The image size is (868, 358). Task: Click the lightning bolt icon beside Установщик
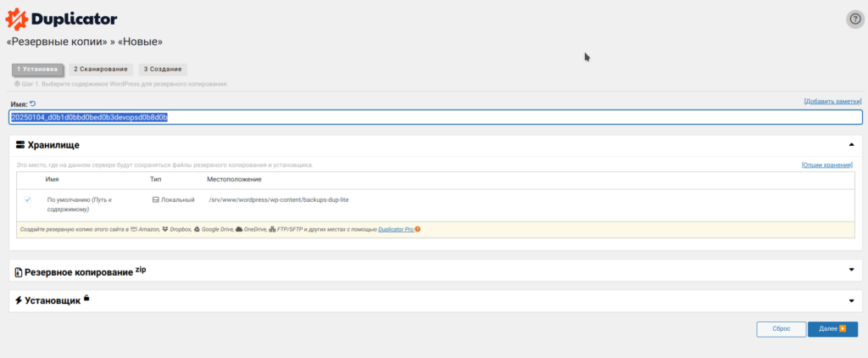tap(19, 301)
